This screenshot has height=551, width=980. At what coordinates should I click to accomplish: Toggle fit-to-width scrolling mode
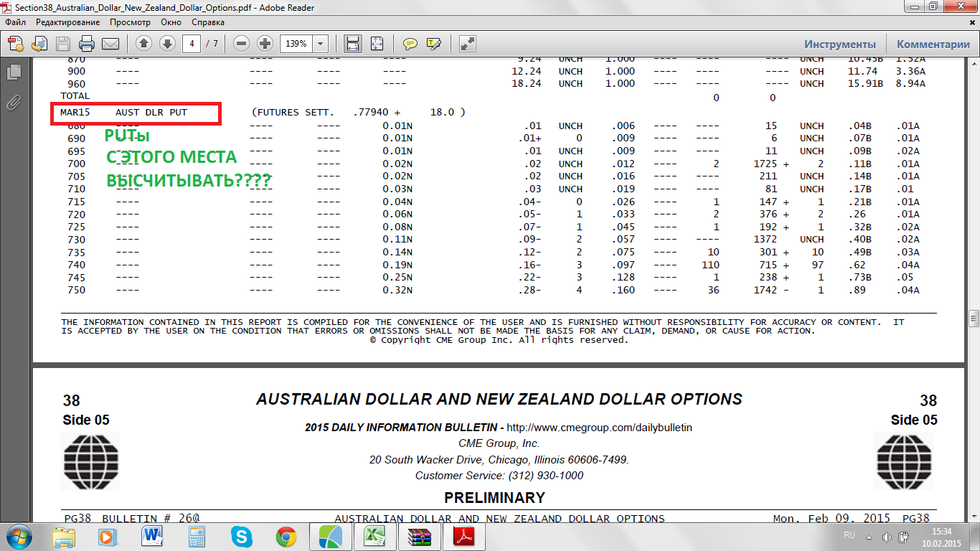coord(353,44)
